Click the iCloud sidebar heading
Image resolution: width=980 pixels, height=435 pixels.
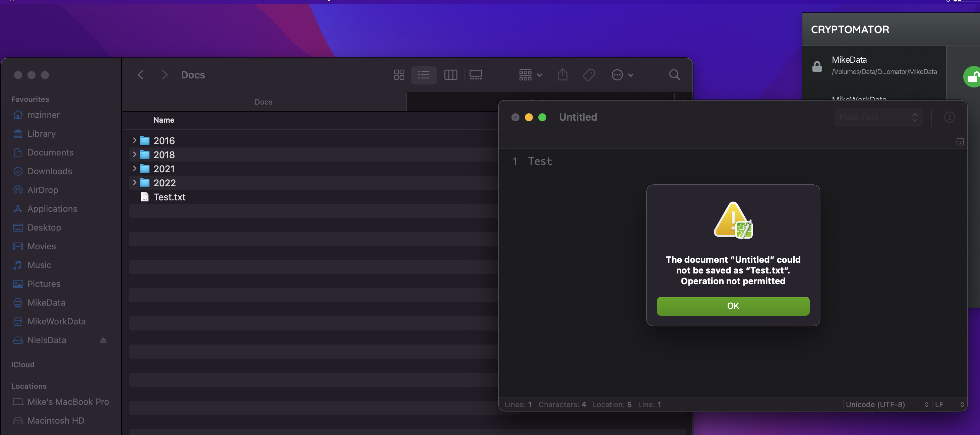pyautogui.click(x=23, y=365)
